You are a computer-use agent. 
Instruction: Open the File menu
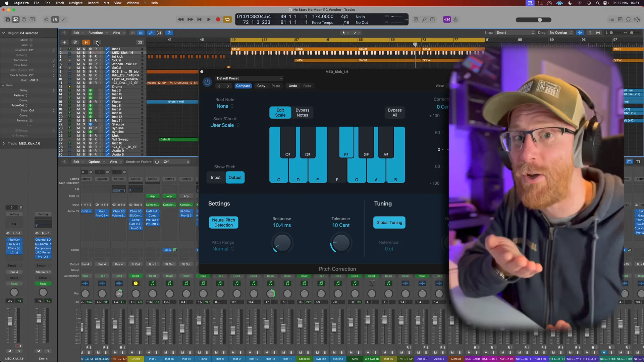[37, 3]
